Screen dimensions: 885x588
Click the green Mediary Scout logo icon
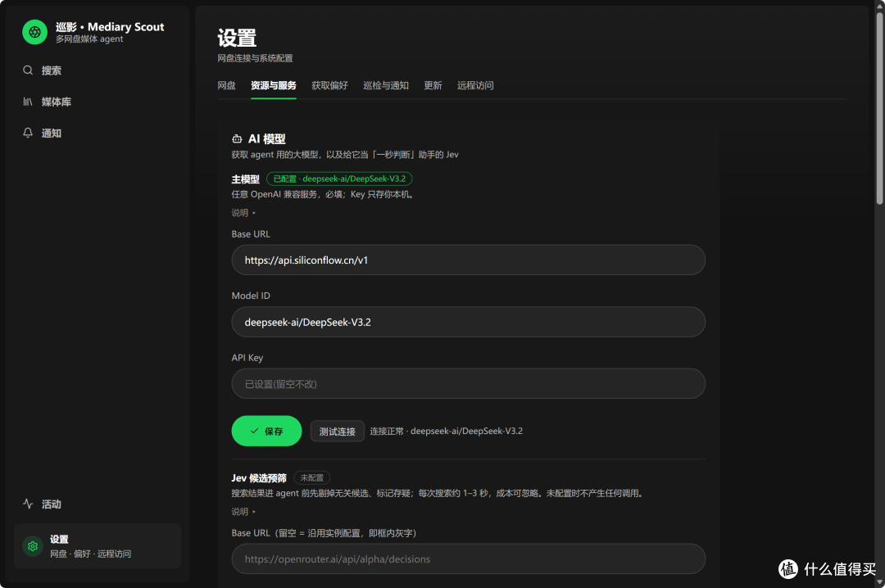34,32
